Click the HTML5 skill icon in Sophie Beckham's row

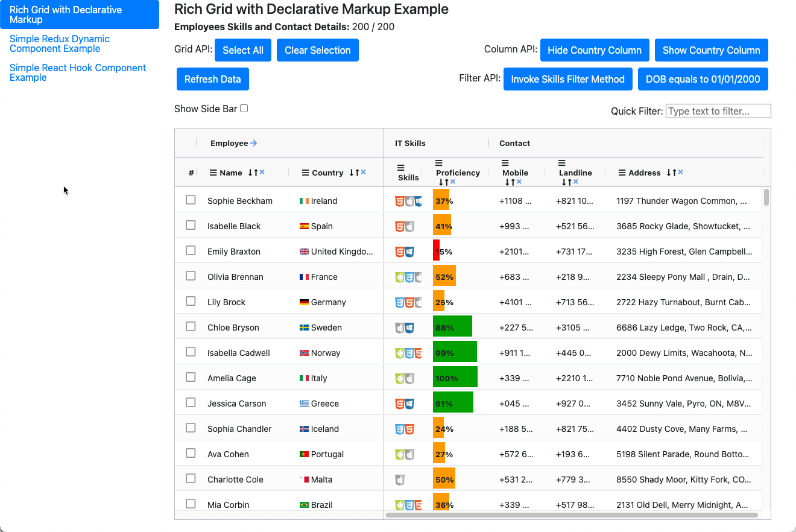coord(399,201)
